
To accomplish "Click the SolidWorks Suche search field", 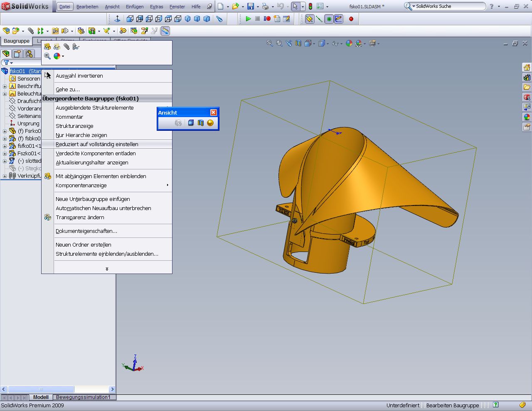I will [x=449, y=6].
